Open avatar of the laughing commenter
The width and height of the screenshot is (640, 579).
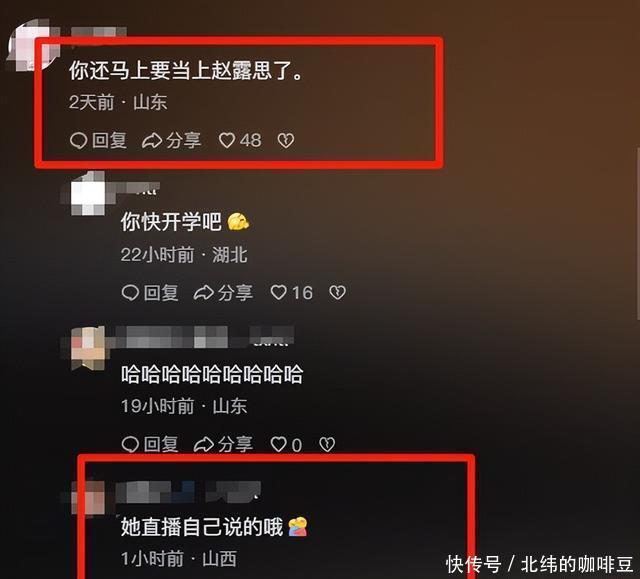87,347
